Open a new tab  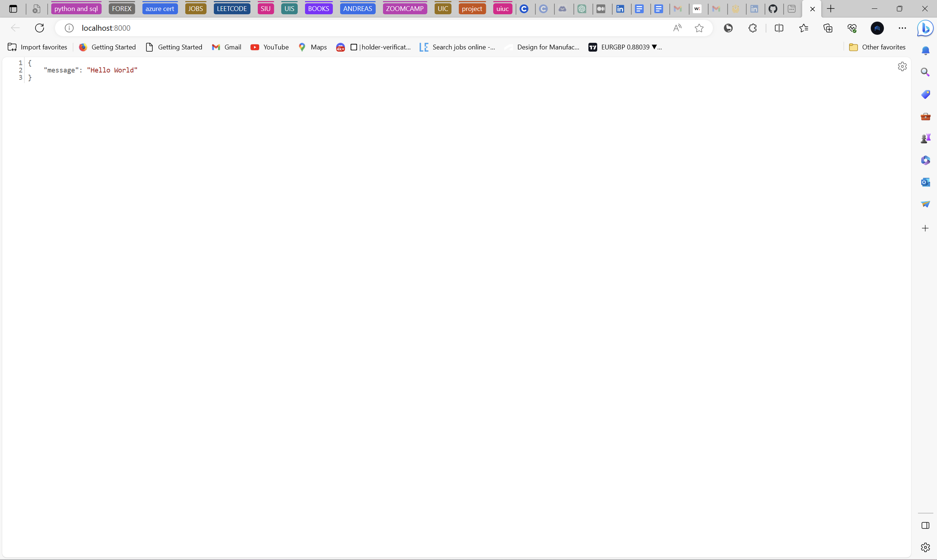pyautogui.click(x=831, y=9)
